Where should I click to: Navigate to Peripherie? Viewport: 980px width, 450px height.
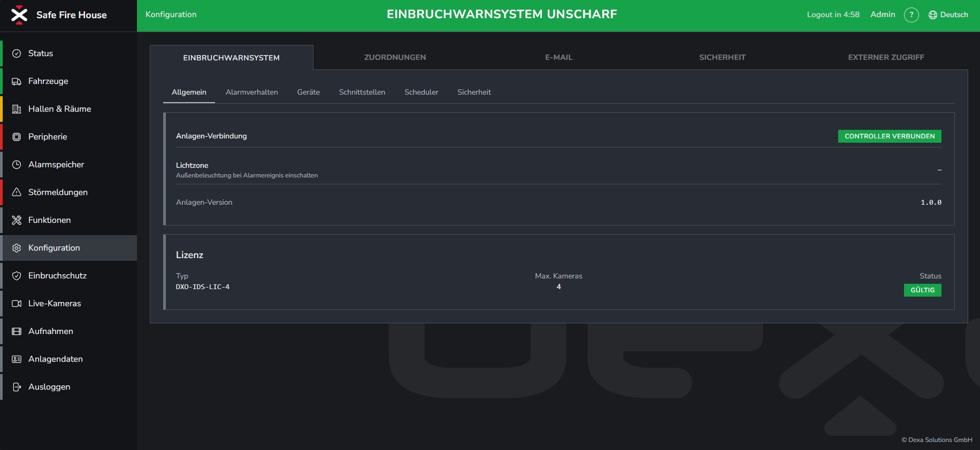click(68, 137)
